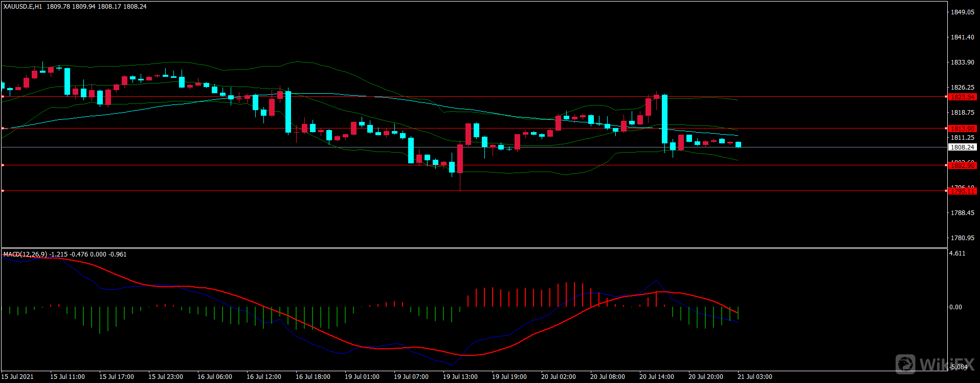The height and width of the screenshot is (383, 980).
Task: Click the MACD(12,26,9) indicator label
Action: (25, 254)
